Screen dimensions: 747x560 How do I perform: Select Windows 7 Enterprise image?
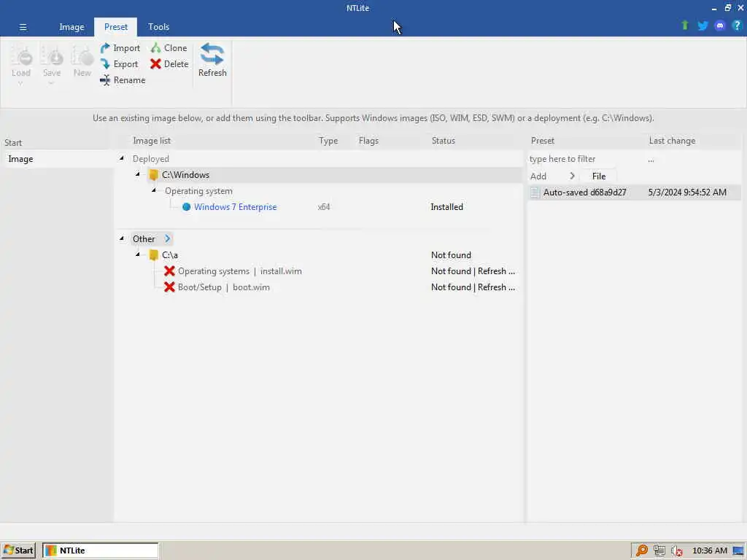pos(235,207)
